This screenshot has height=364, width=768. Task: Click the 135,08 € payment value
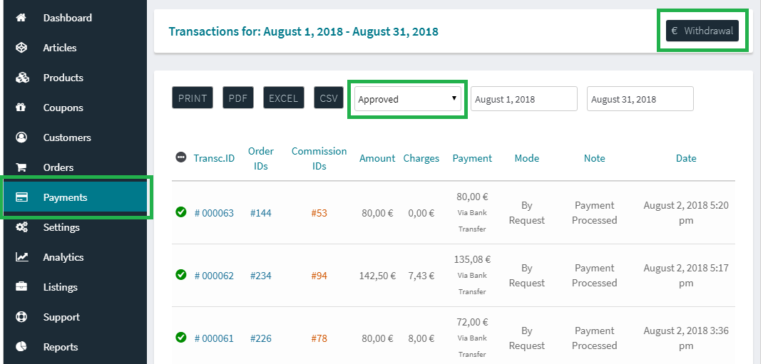point(472,259)
